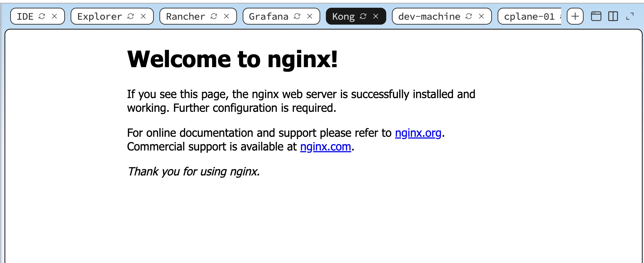Reload the Grafana tab

(297, 16)
